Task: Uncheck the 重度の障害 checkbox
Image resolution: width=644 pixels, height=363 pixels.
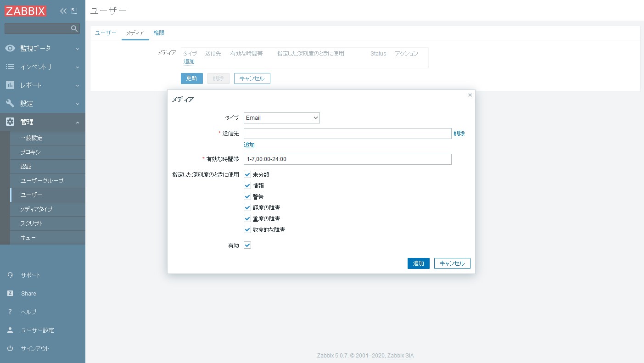Action: point(247,218)
